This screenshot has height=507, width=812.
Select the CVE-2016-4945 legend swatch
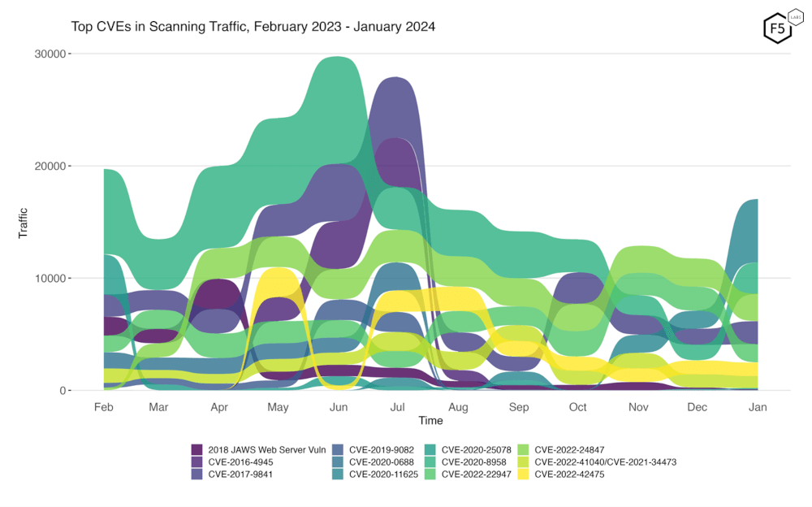197,461
